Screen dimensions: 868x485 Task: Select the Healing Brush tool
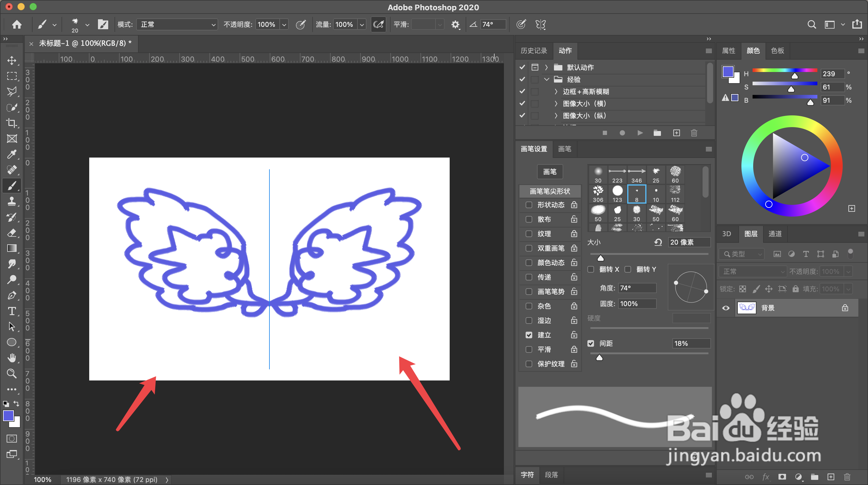pos(12,170)
